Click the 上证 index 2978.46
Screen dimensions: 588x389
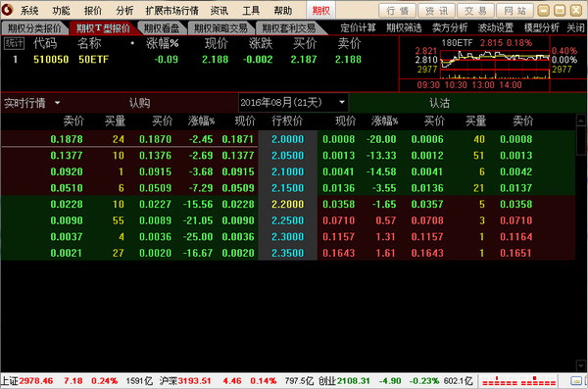click(36, 381)
